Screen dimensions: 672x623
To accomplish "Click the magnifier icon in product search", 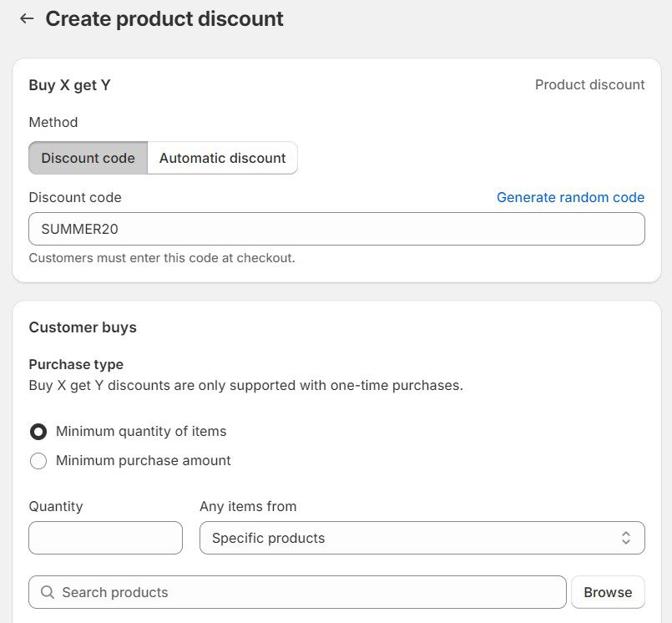I will point(47,592).
